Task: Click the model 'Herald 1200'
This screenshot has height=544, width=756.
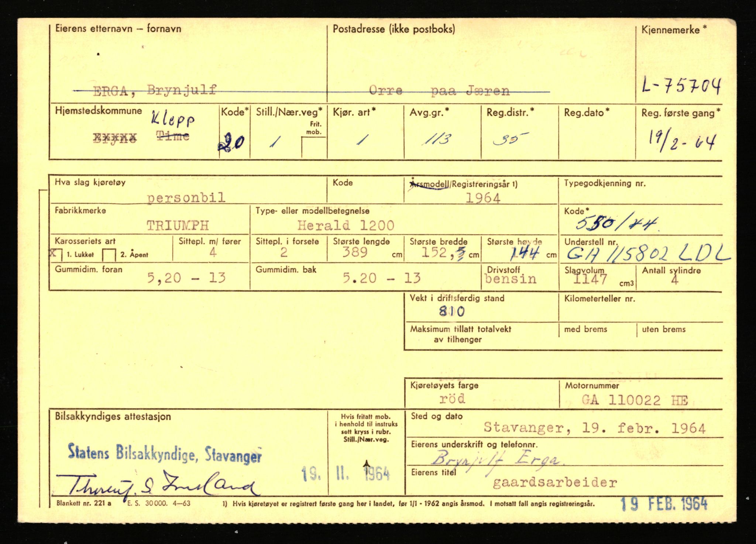Action: (346, 225)
